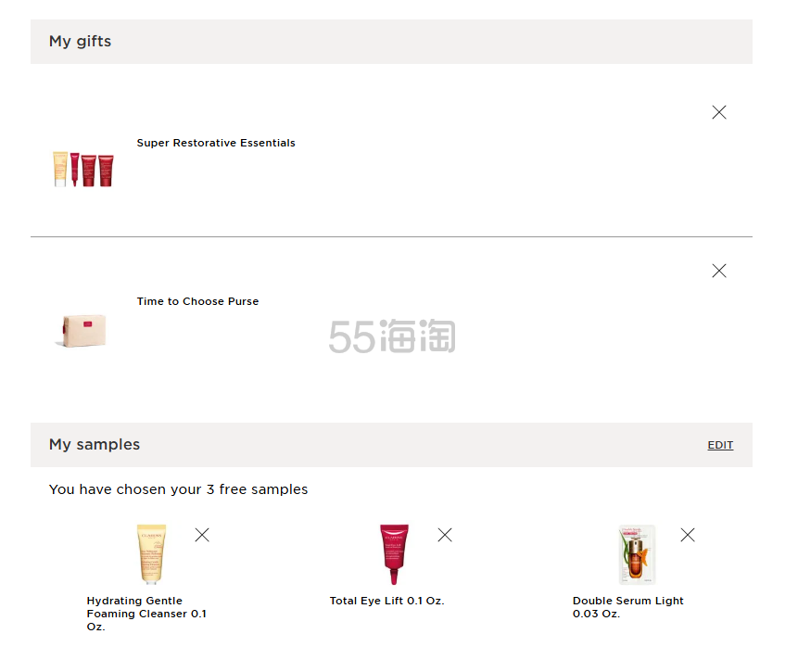This screenshot has height=672, width=785.
Task: Open the Super Restorative Essentials product image
Action: (x=83, y=170)
